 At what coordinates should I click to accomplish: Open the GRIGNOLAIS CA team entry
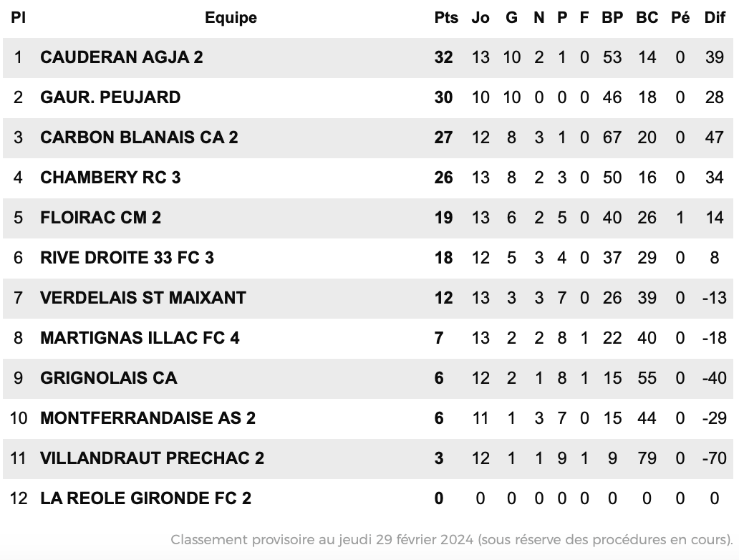click(x=109, y=377)
